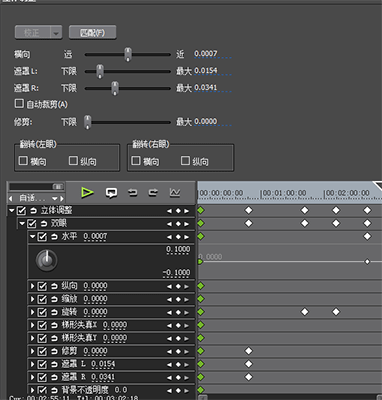
Task: Uncheck the 双眼 row checkbox
Action: tap(32, 224)
